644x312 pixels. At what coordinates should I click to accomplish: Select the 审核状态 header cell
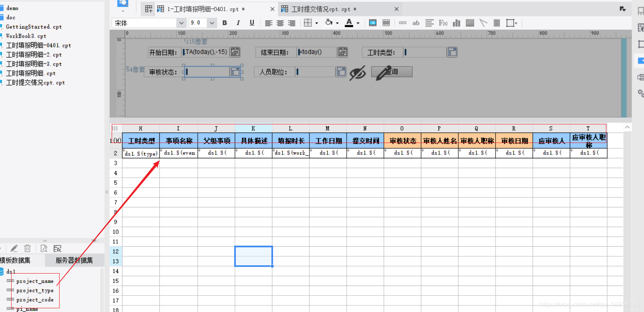402,141
